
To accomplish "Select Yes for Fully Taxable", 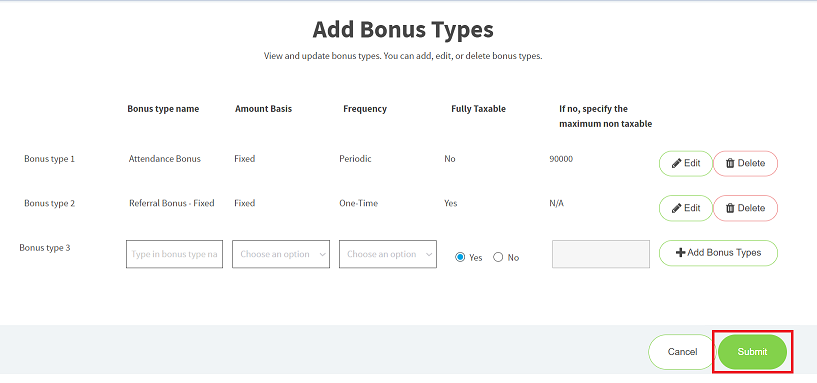I will point(460,257).
